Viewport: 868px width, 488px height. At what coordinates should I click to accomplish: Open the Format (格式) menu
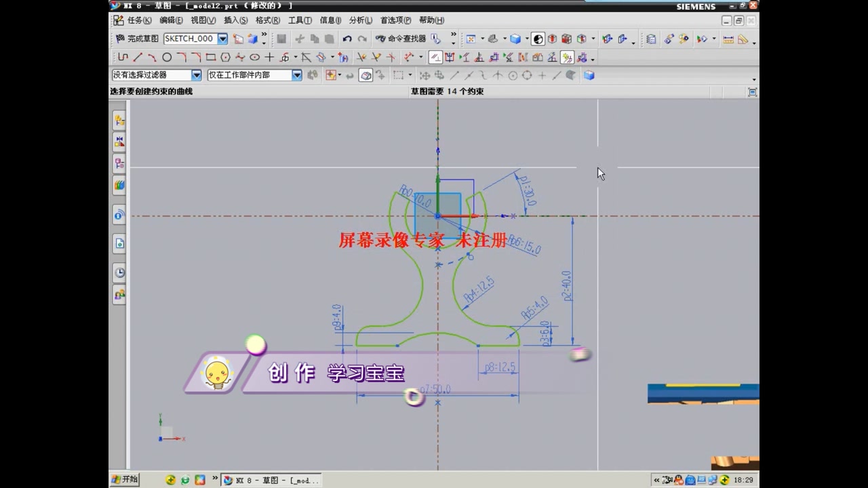coord(267,20)
